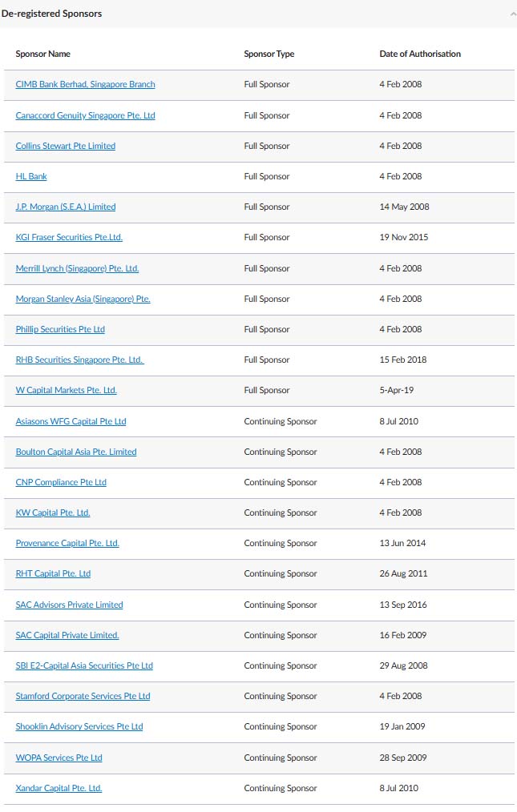Screen dimensions: 517x812
Task: Click Boulton Capital Asia Pte. Limited link
Action: point(76,452)
